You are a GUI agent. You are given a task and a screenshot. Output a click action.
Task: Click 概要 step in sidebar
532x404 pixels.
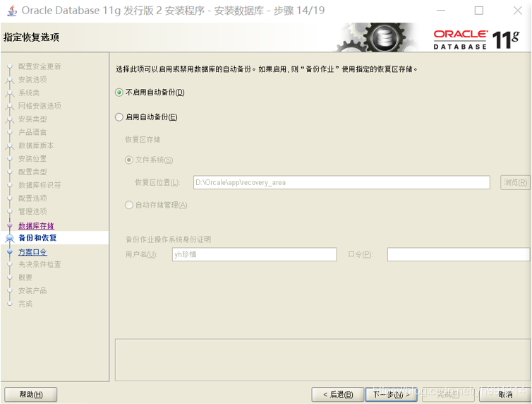(25, 278)
